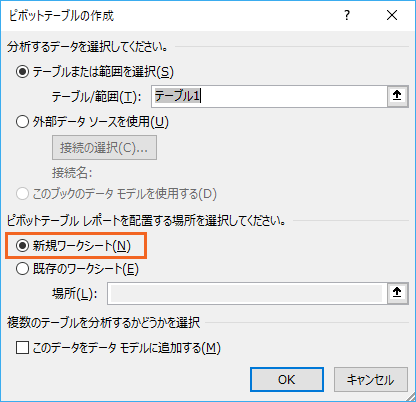Click the 分析するデータを選択してください heading
Image resolution: width=416 pixels, height=402 pixels.
point(87,47)
